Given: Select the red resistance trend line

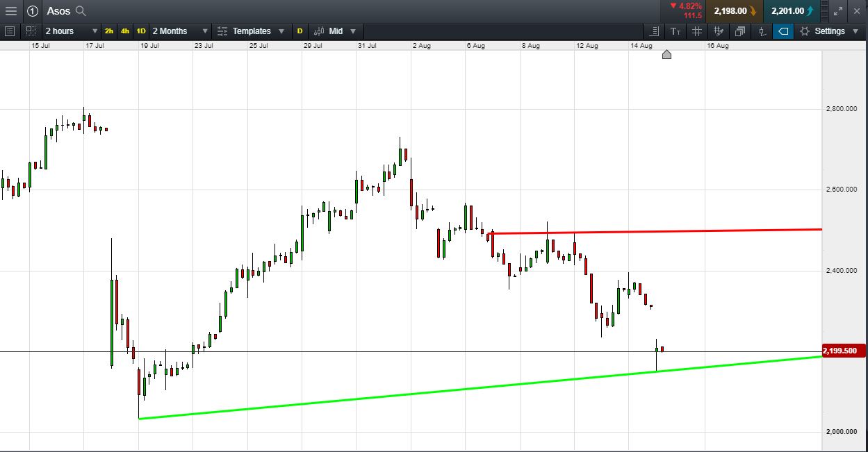Looking at the screenshot, I should coord(656,231).
